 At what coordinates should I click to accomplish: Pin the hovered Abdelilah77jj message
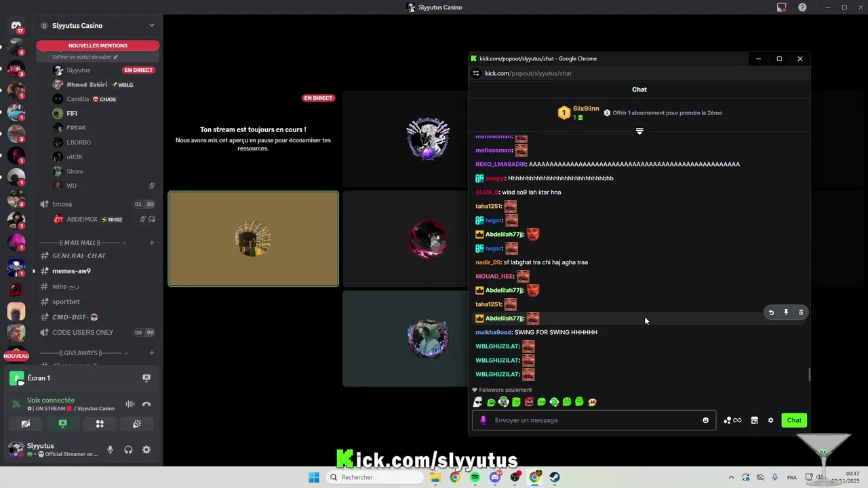pos(786,312)
